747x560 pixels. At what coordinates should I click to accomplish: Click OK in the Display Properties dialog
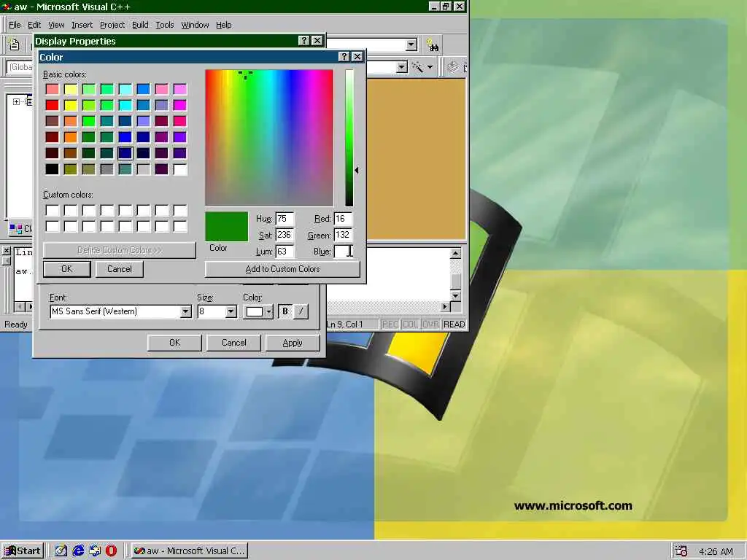[x=174, y=343]
